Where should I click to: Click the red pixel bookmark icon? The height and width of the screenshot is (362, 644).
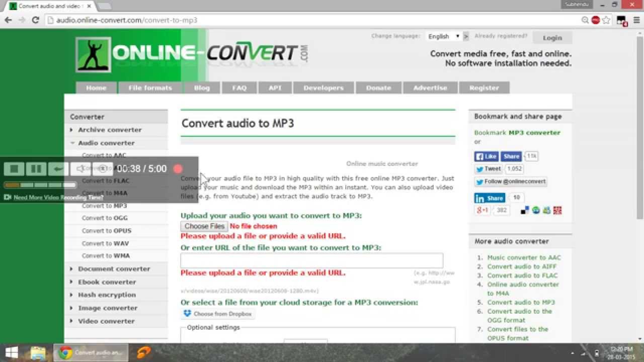[x=557, y=210]
